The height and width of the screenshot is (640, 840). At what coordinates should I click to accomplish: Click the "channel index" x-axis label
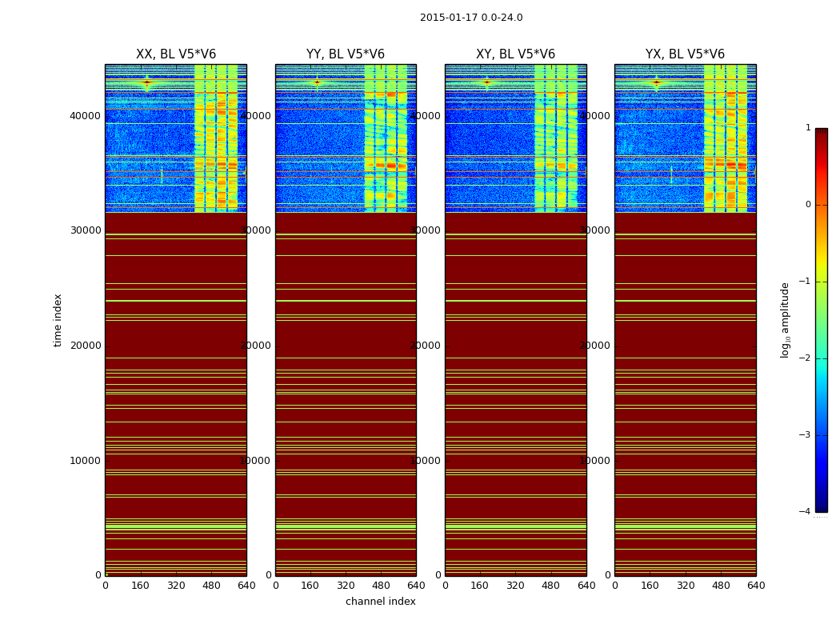[380, 602]
